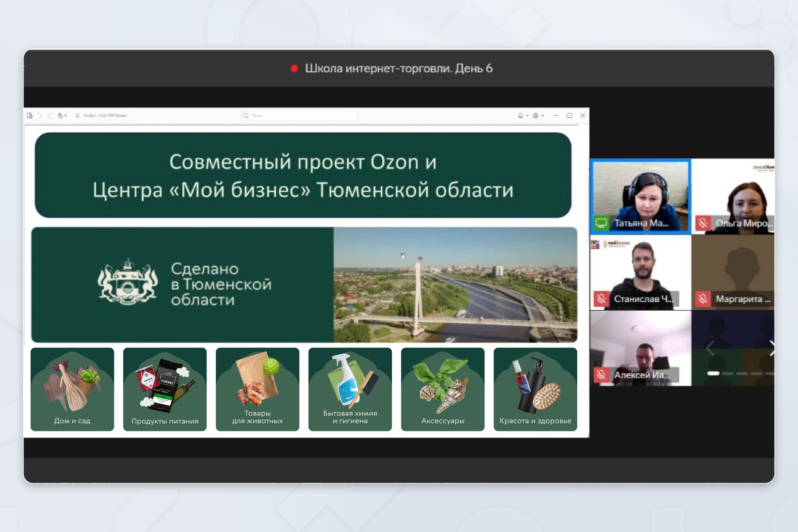The height and width of the screenshot is (532, 798).
Task: Click the file icon in PDF reader toolbar
Action: tap(30, 116)
